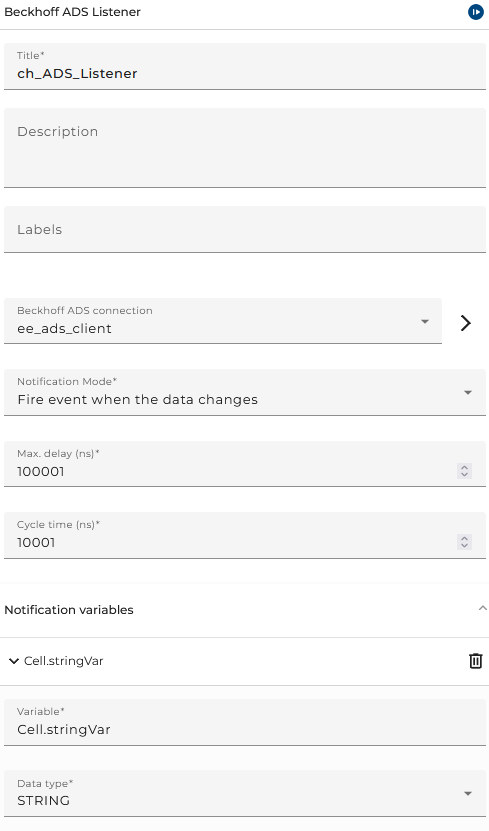Collapse the Notification variables section

click(482, 608)
